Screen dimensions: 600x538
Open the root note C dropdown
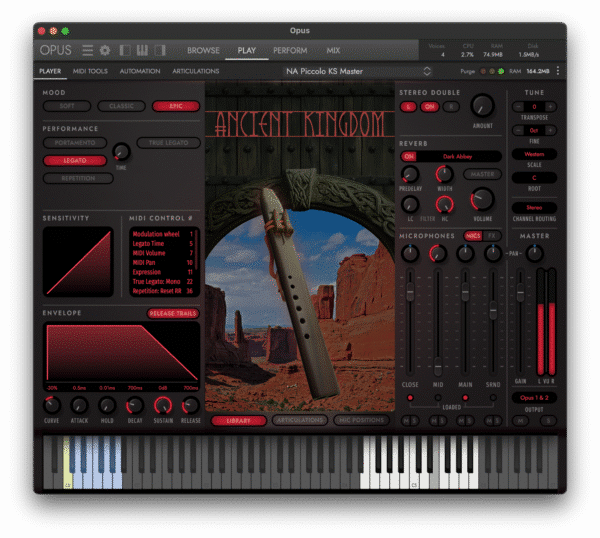pos(534,178)
